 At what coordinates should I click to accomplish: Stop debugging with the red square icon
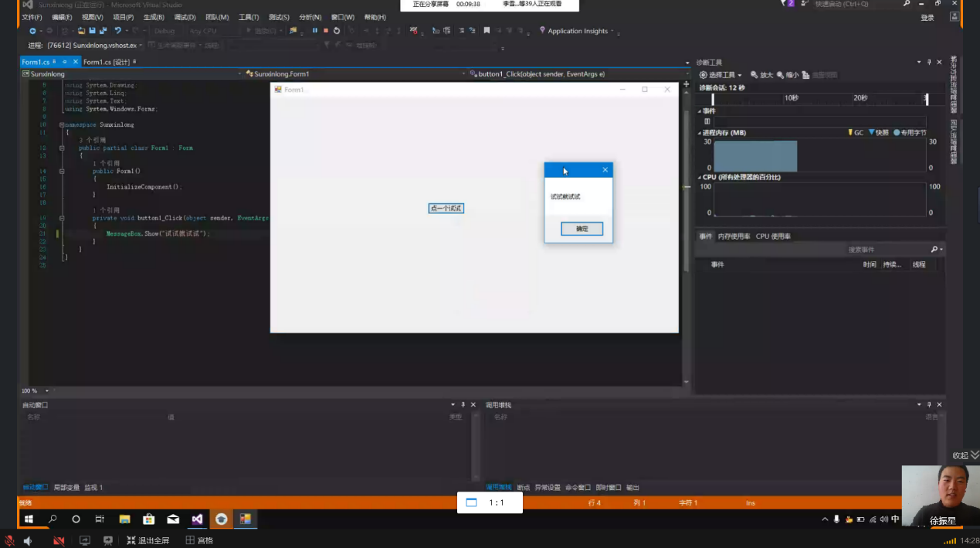click(x=326, y=31)
